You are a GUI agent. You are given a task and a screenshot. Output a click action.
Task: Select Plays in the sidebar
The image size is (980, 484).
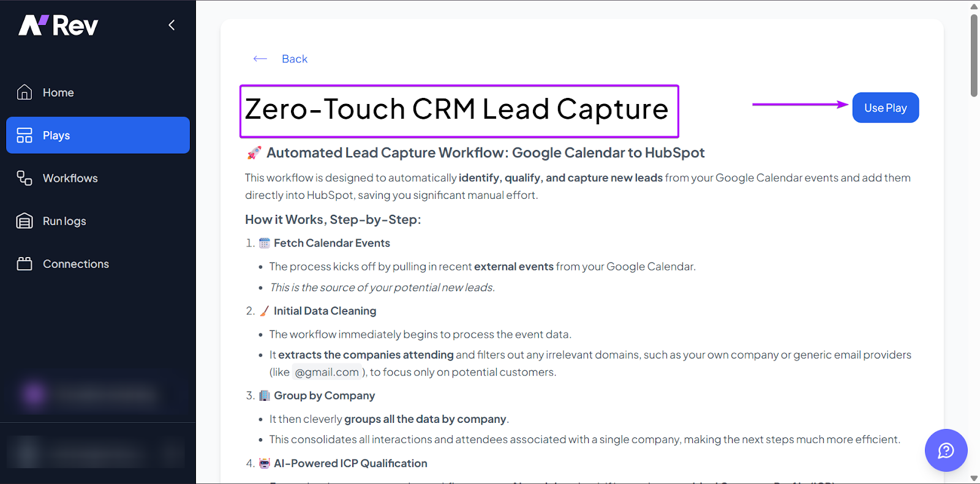pyautogui.click(x=98, y=135)
